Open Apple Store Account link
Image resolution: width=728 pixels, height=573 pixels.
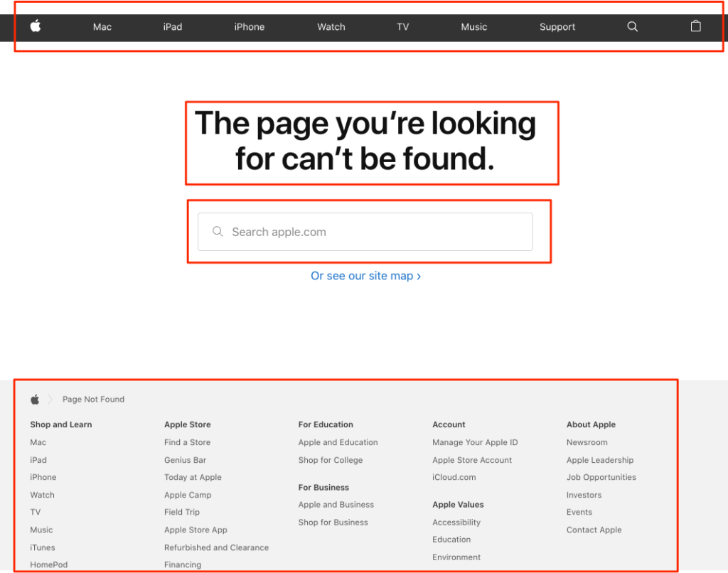[472, 460]
